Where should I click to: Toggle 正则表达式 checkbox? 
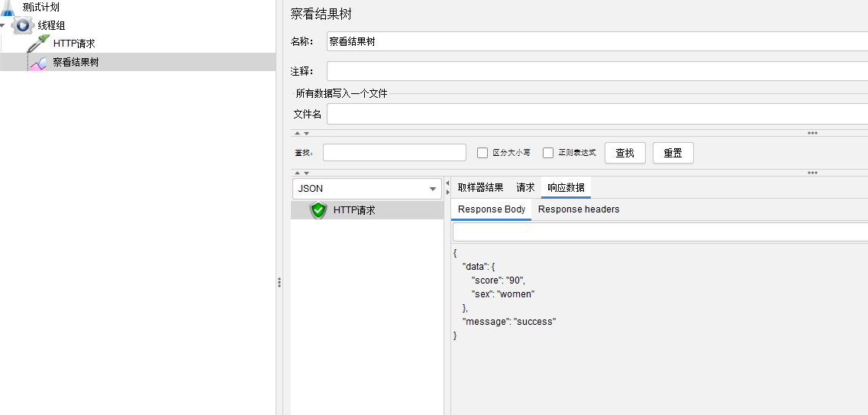pyautogui.click(x=548, y=153)
